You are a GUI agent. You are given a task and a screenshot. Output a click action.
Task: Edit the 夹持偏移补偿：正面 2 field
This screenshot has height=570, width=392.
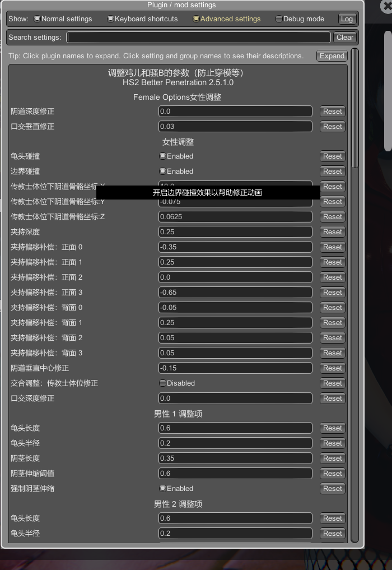[x=235, y=277]
